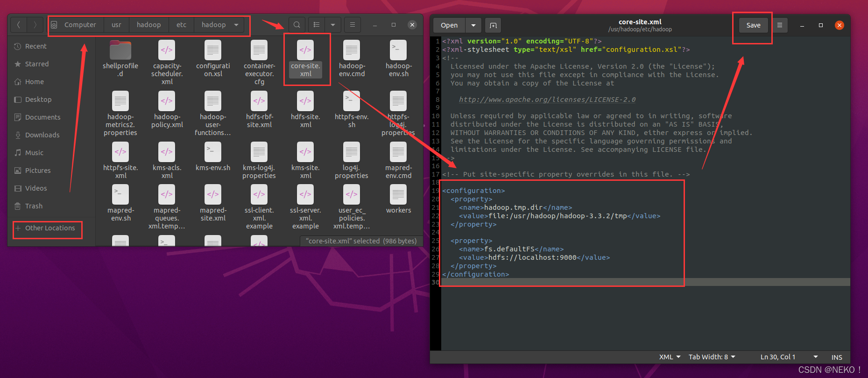Open Documents in Files sidebar
Screen dimensions: 868x378
pos(51,117)
